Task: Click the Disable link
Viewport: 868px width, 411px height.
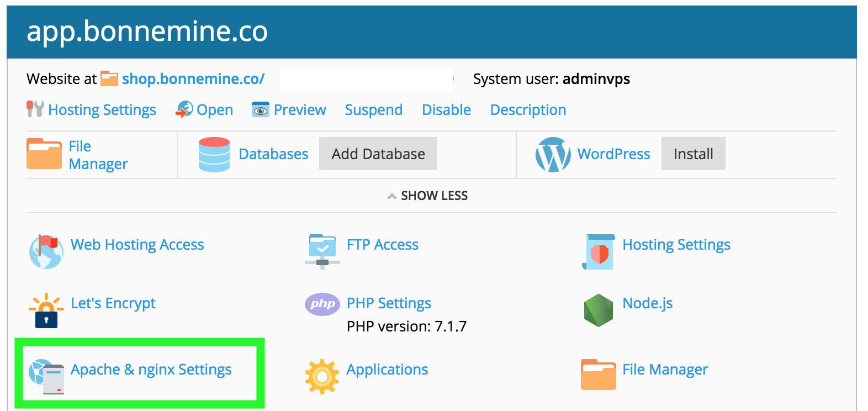Action: click(446, 110)
